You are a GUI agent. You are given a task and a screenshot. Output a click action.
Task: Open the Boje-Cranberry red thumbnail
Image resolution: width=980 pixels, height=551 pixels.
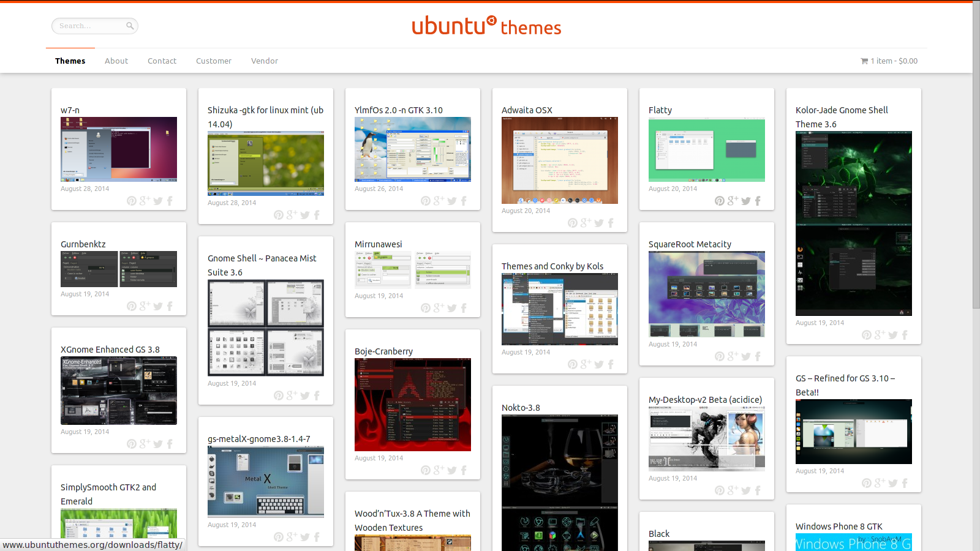pyautogui.click(x=413, y=405)
